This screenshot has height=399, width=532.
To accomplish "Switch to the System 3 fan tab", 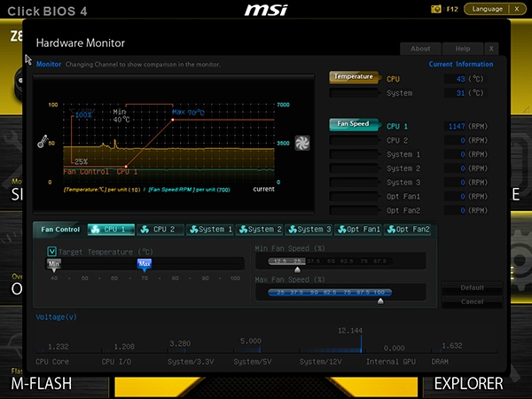I will [x=309, y=230].
